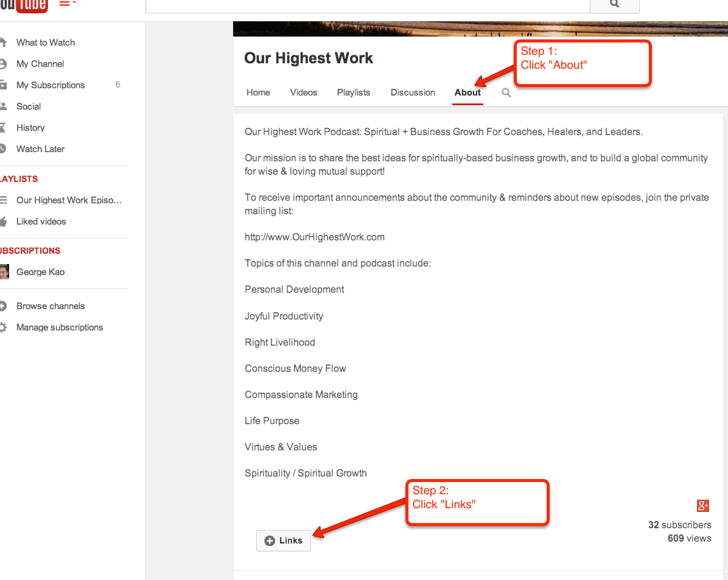Switch to the Playlists tab
The image size is (728, 580).
[x=353, y=93]
